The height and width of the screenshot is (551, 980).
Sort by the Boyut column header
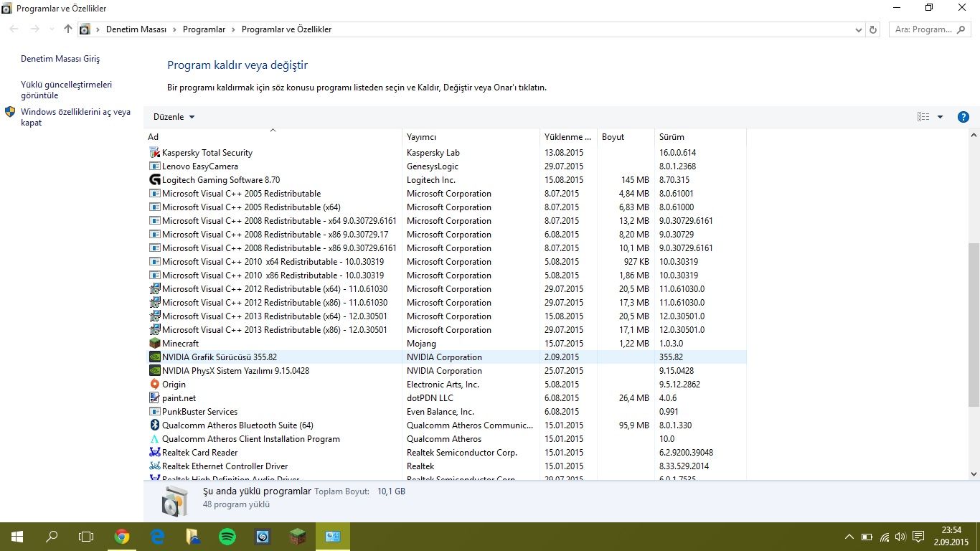point(626,136)
